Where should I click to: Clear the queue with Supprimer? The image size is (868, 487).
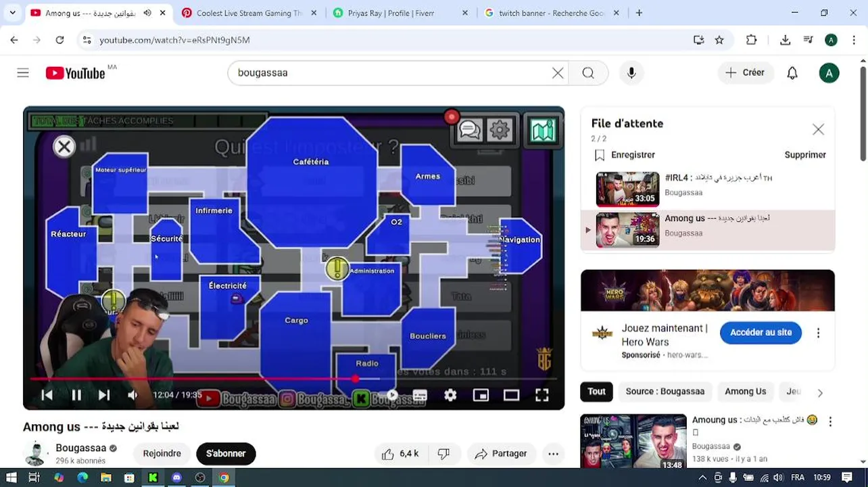(805, 155)
